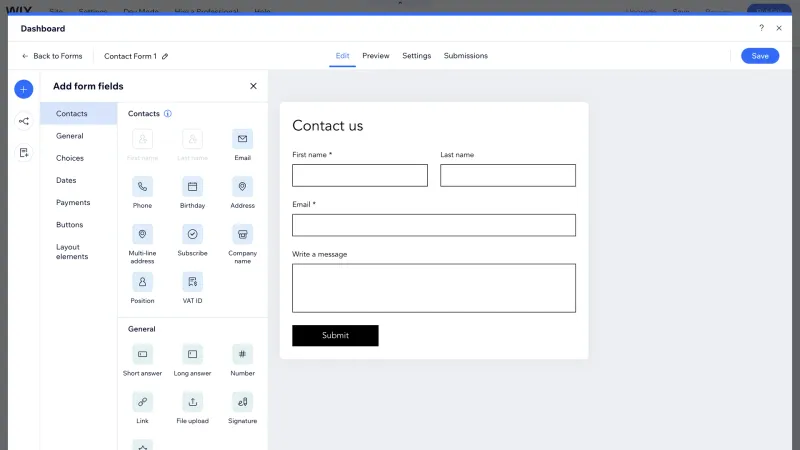
Task: Click the Write a message text area
Action: point(434,288)
